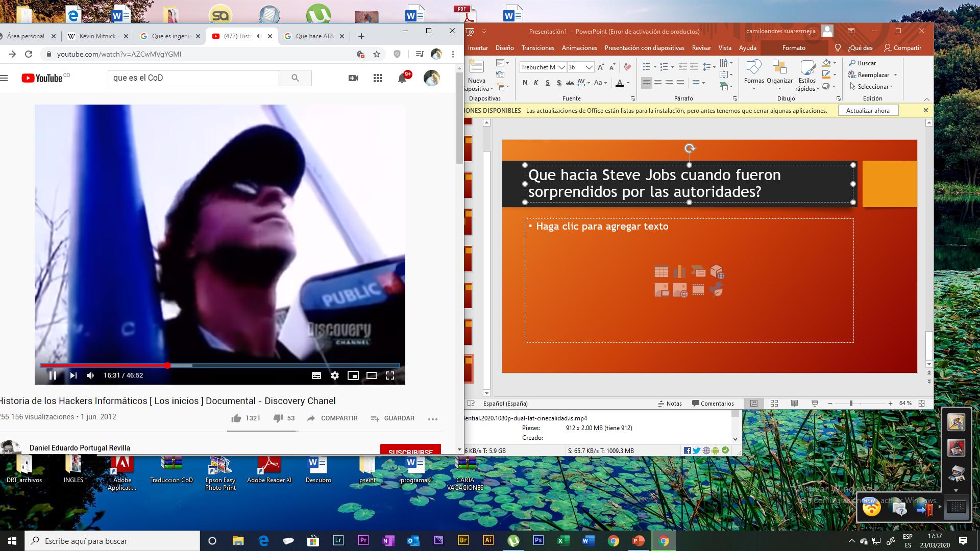The height and width of the screenshot is (551, 980).
Task: Reload the Chrome page
Action: 29,54
